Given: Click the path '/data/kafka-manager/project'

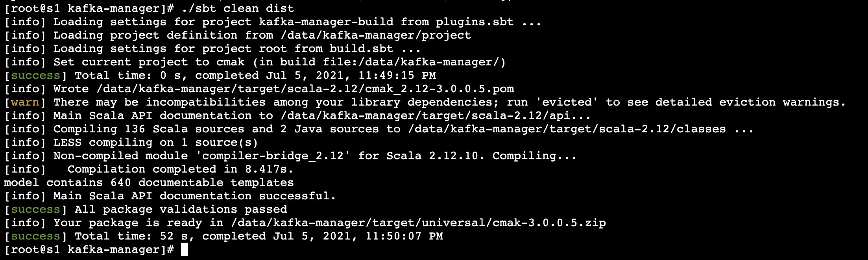Looking at the screenshot, I should [376, 35].
